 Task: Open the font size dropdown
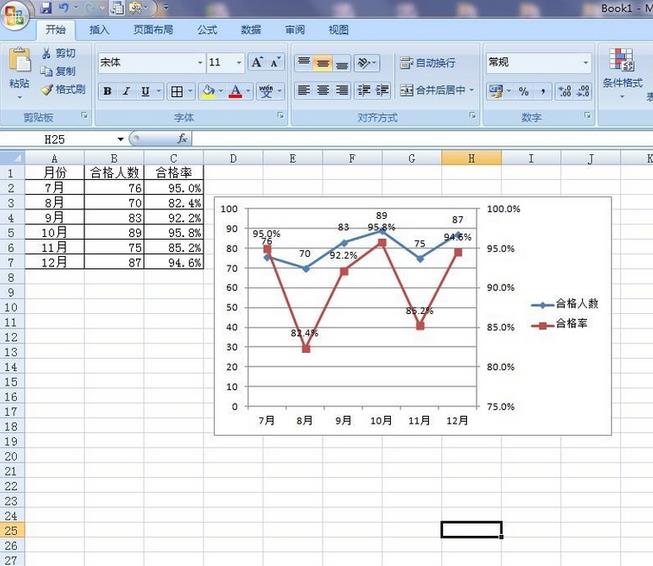point(239,62)
